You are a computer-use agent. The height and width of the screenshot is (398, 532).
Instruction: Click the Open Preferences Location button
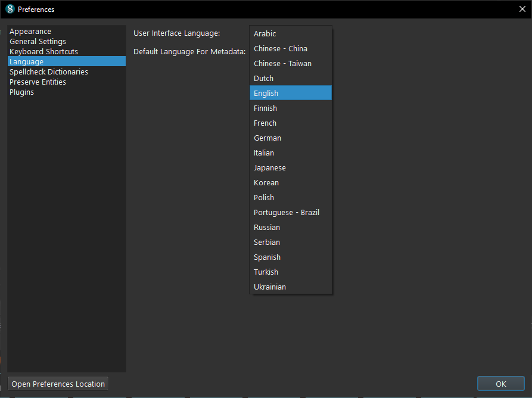click(58, 384)
